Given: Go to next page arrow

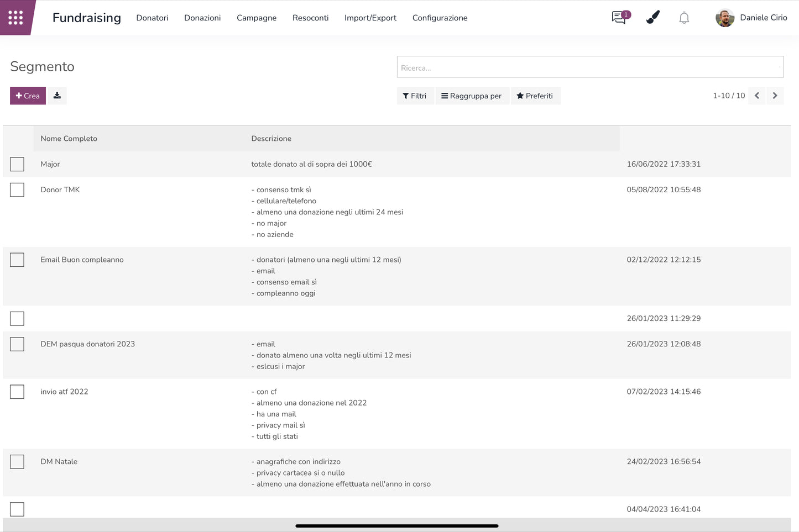Looking at the screenshot, I should [775, 96].
